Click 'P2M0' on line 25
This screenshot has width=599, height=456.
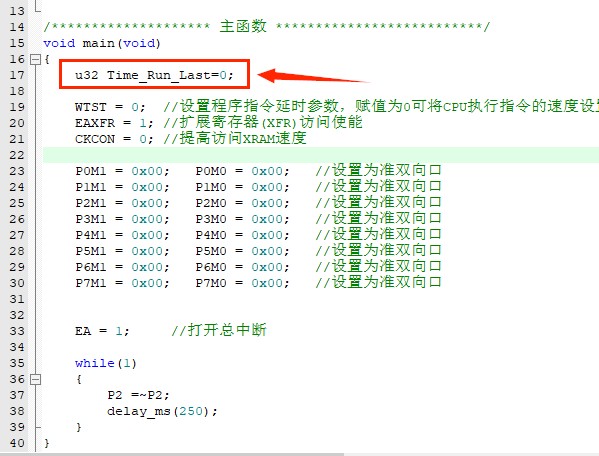pos(211,203)
